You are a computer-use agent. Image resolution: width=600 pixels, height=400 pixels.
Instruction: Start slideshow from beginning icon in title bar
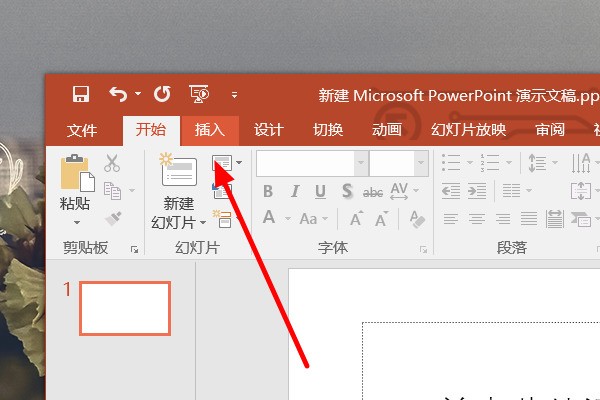198,95
